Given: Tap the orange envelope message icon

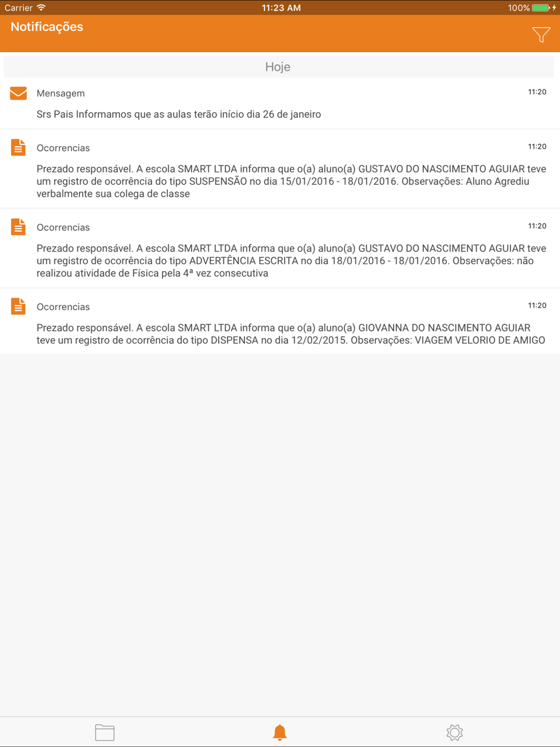Looking at the screenshot, I should [x=18, y=93].
